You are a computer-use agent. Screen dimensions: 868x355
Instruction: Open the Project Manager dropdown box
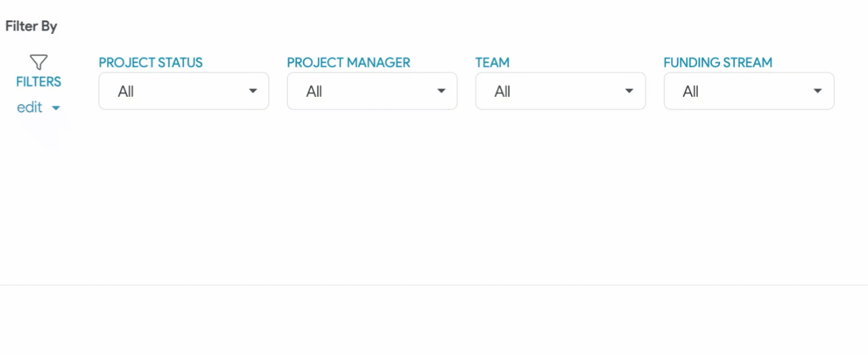point(372,91)
